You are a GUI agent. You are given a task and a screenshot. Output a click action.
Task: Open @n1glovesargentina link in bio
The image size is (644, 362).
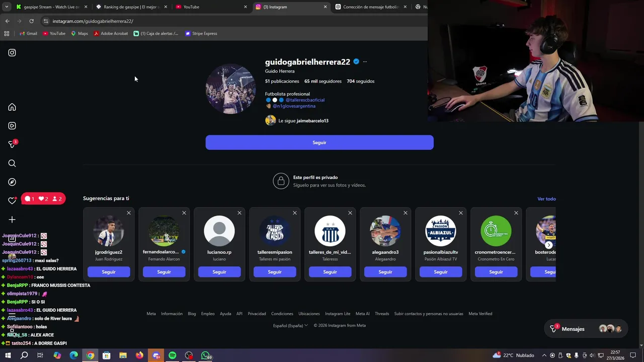(x=294, y=106)
